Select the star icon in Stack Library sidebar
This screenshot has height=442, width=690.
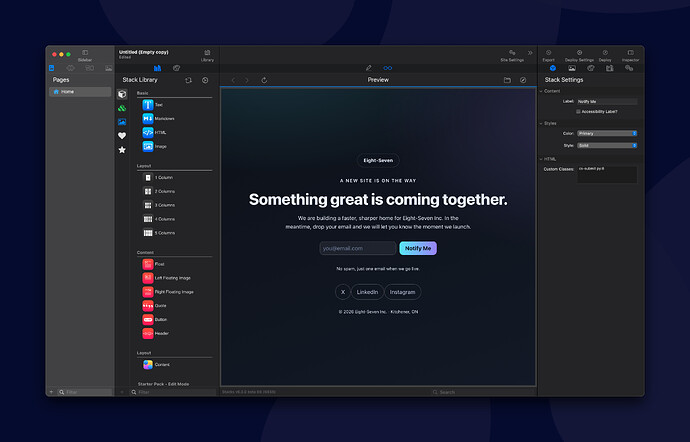122,150
